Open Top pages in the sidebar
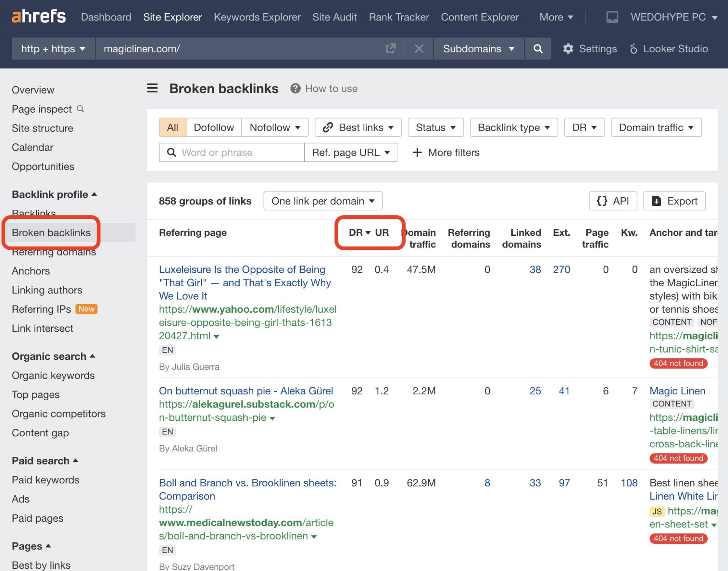 pyautogui.click(x=36, y=395)
